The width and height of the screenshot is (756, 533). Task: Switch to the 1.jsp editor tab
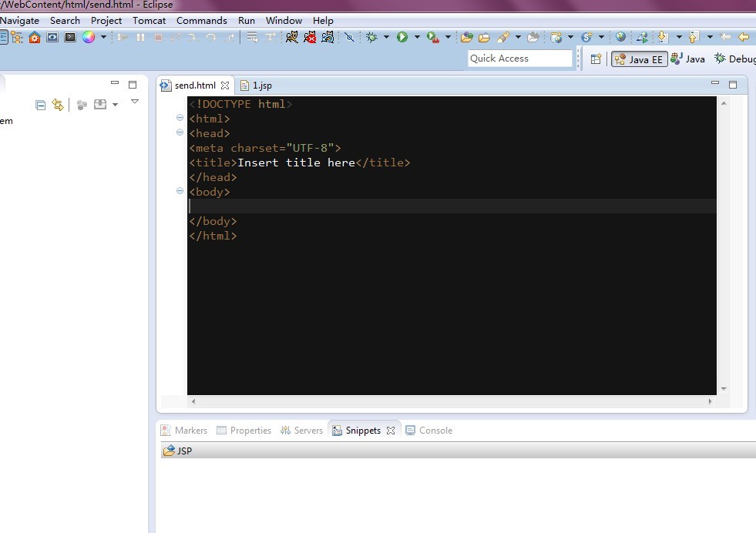[261, 85]
